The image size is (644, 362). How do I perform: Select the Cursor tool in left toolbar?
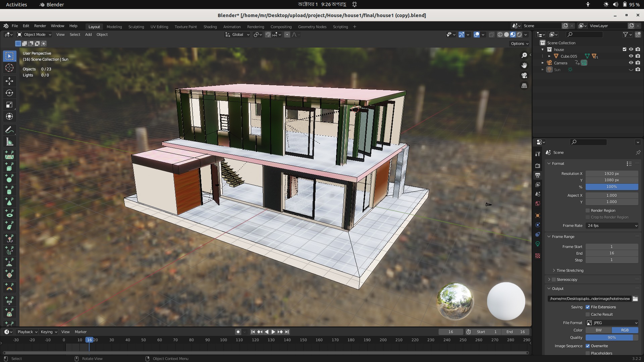click(x=9, y=68)
